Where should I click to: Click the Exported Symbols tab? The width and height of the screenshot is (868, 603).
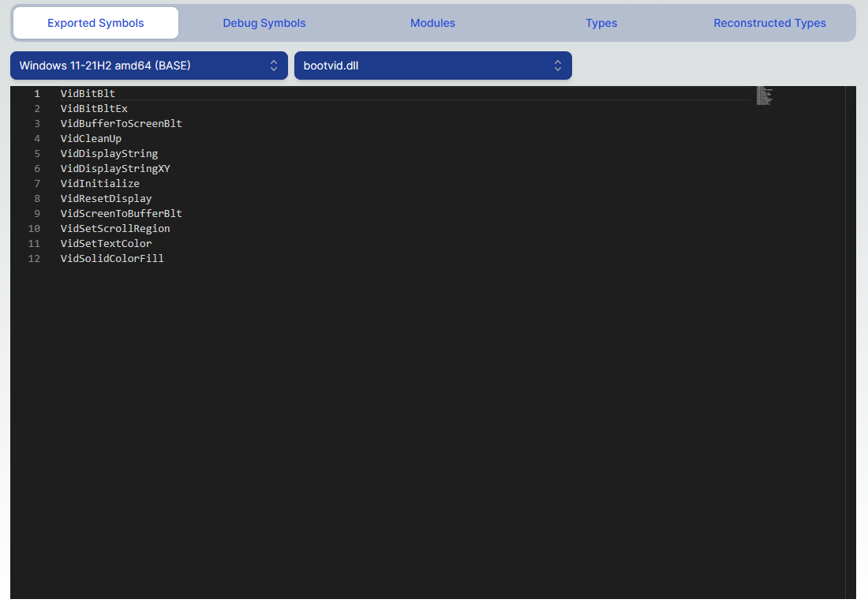[95, 23]
